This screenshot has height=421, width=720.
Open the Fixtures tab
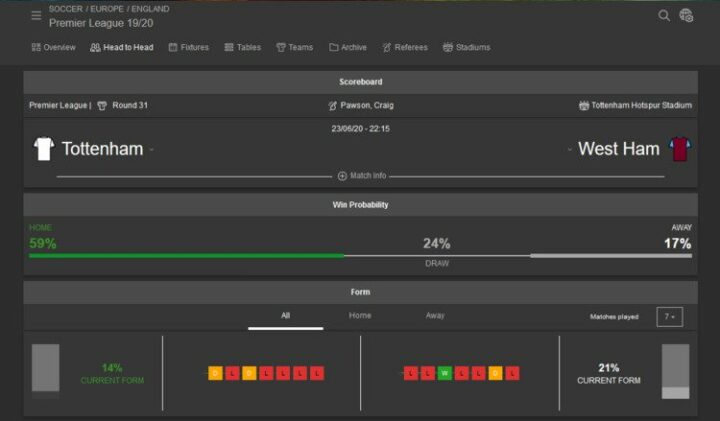coord(188,47)
